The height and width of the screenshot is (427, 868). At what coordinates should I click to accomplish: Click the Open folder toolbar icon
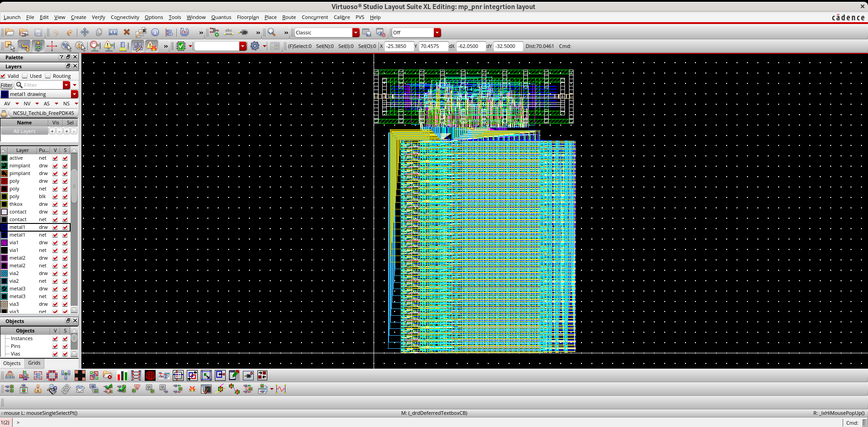[x=9, y=33]
